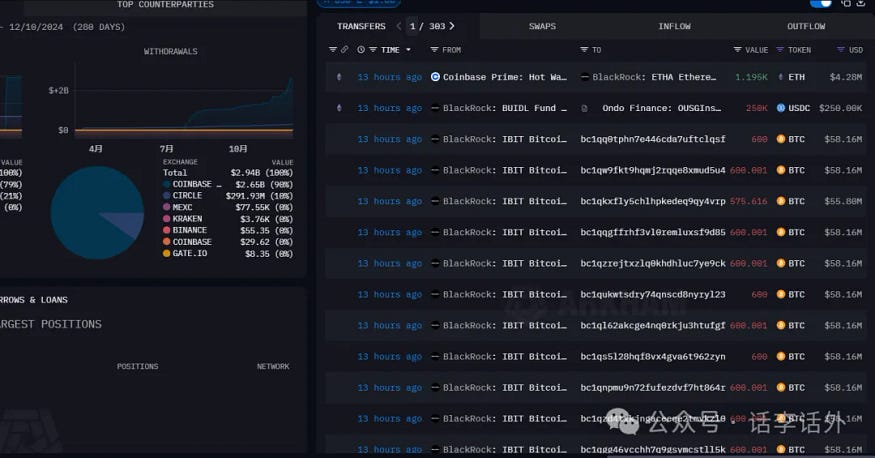Click the Coinbase Prime logo icon
The width and height of the screenshot is (875, 458).
435,77
